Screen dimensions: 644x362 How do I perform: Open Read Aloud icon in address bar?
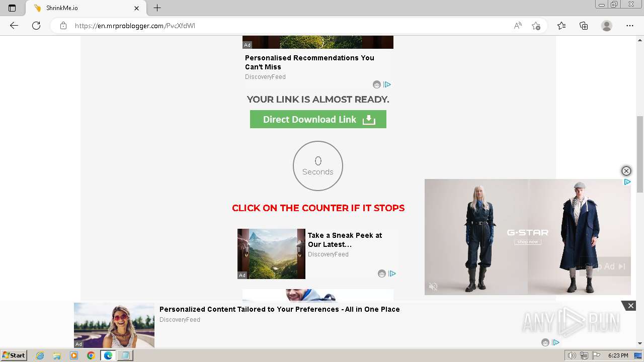tap(518, 26)
